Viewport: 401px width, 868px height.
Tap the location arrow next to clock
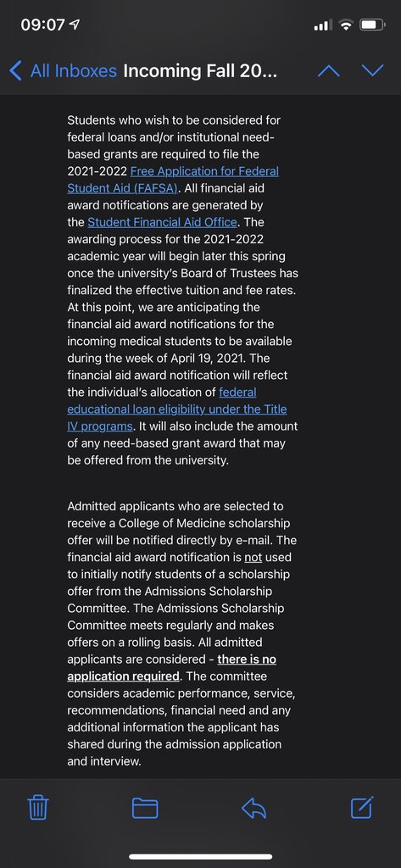pos(75,25)
